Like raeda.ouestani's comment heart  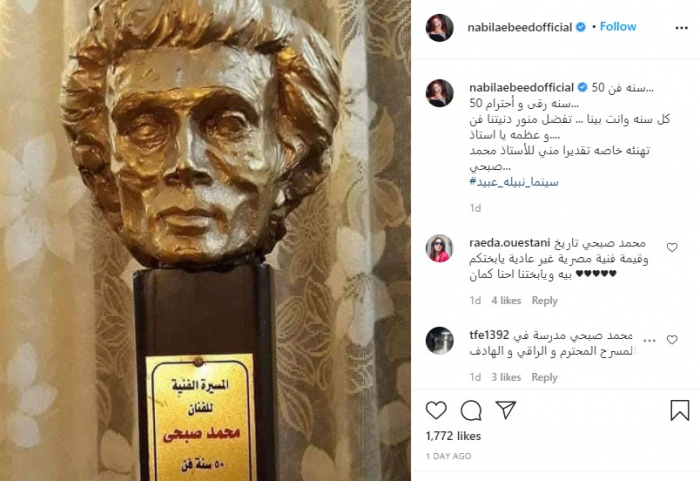click(672, 247)
